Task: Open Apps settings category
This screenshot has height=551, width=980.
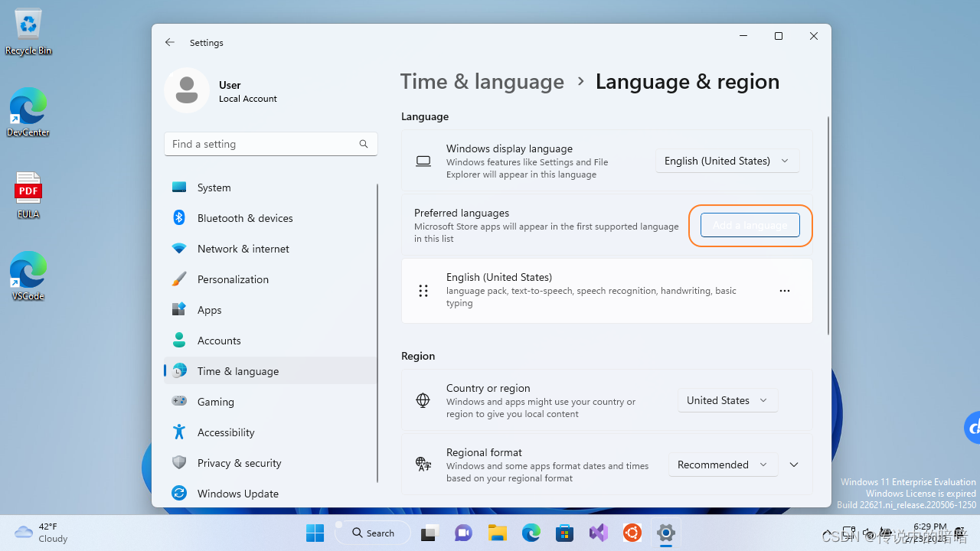Action: 270,310
